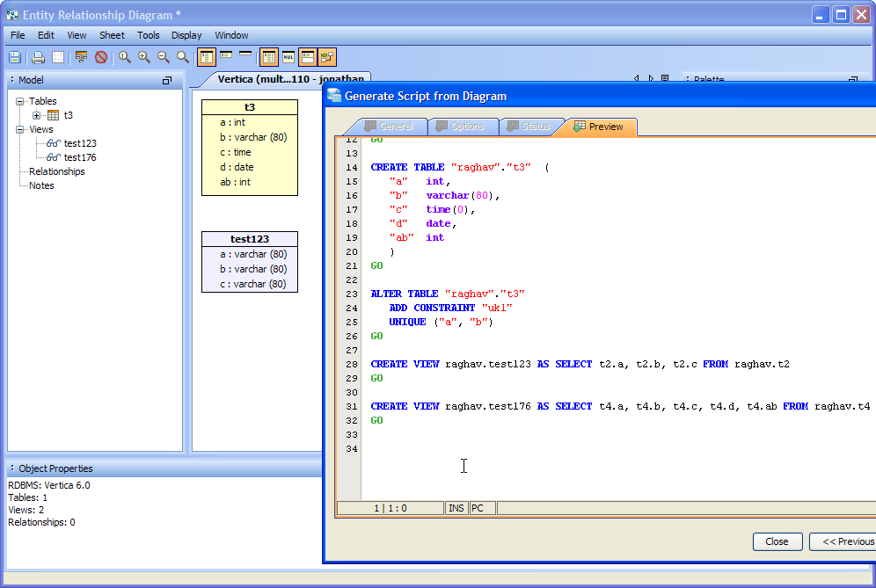Expand the t3 table tree node
This screenshot has height=588, width=876.
(x=36, y=115)
